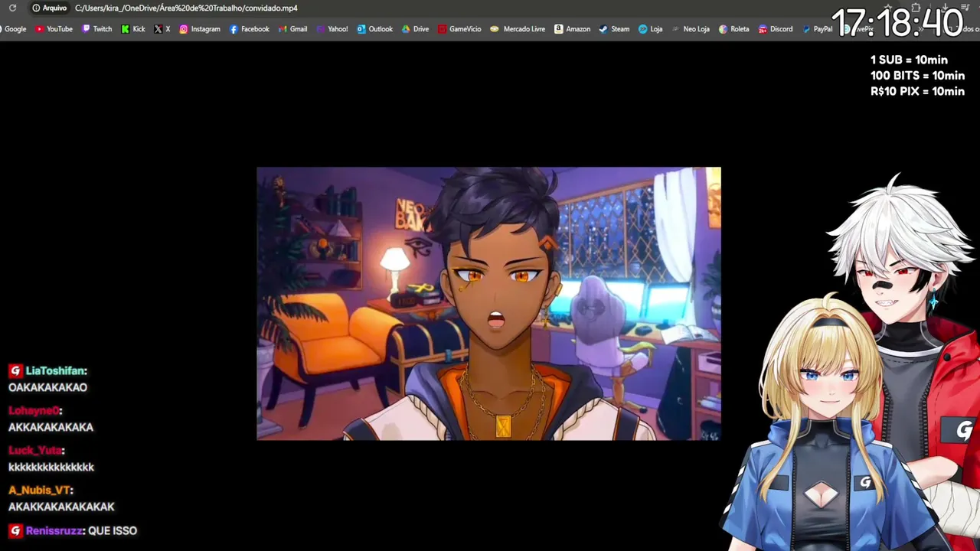Screen dimensions: 980x551
Task: Open the YouTube bookmark
Action: click(x=54, y=29)
